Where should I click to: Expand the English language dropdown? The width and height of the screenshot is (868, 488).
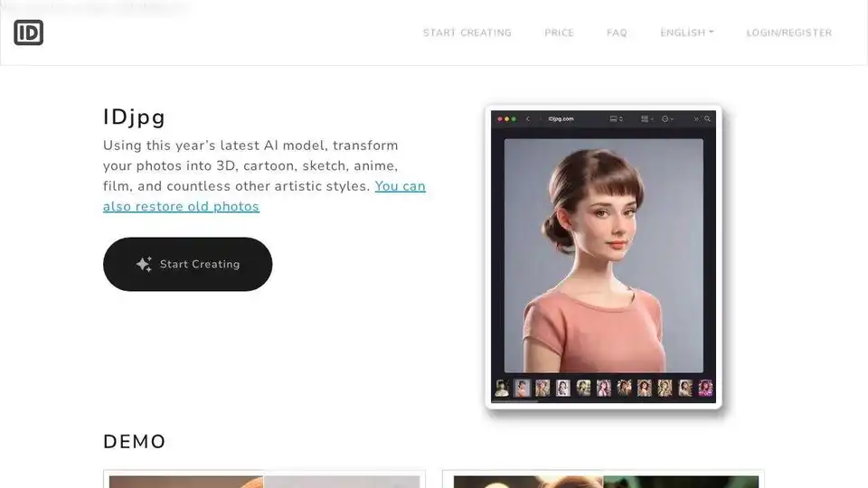687,33
